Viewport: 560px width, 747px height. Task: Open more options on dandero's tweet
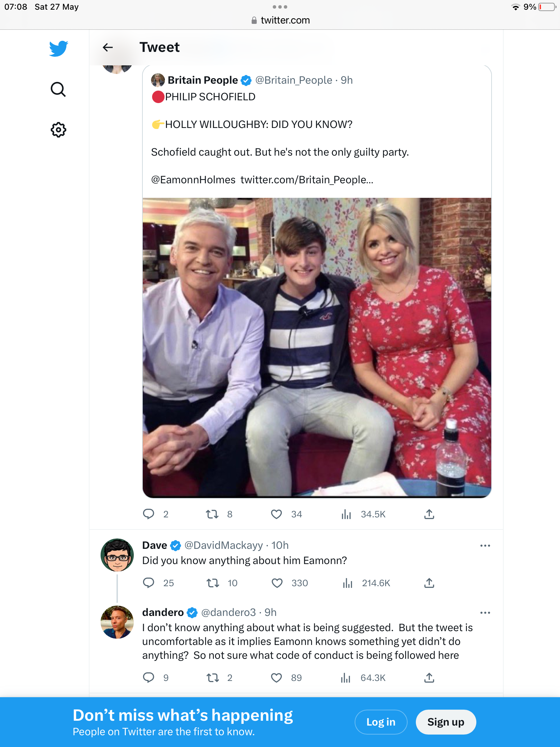pyautogui.click(x=485, y=613)
